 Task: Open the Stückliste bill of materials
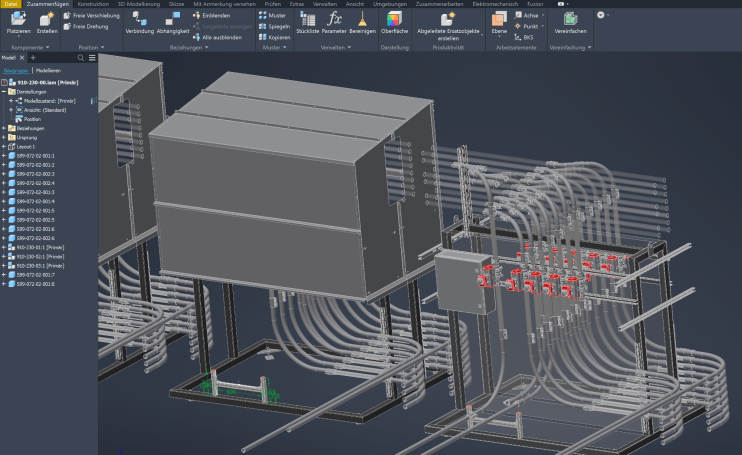(308, 23)
